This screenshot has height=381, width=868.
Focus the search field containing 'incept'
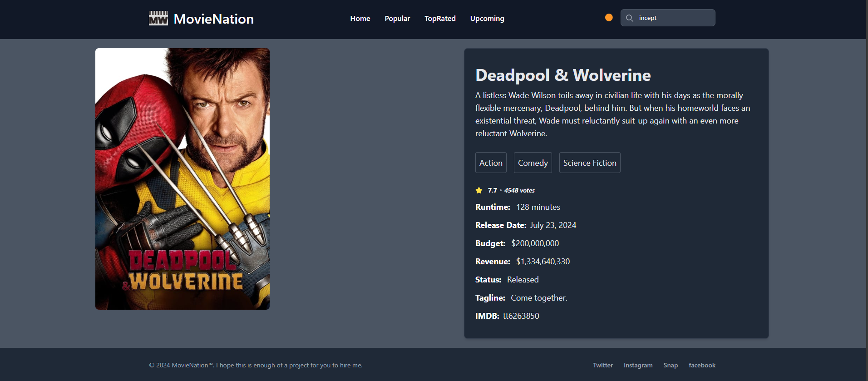pyautogui.click(x=668, y=18)
